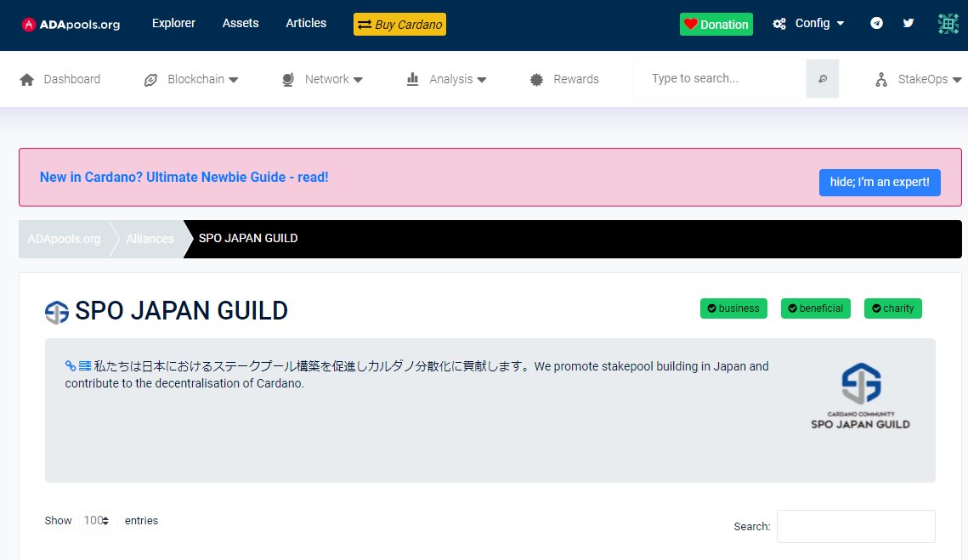Click the Config gears icon

(779, 24)
